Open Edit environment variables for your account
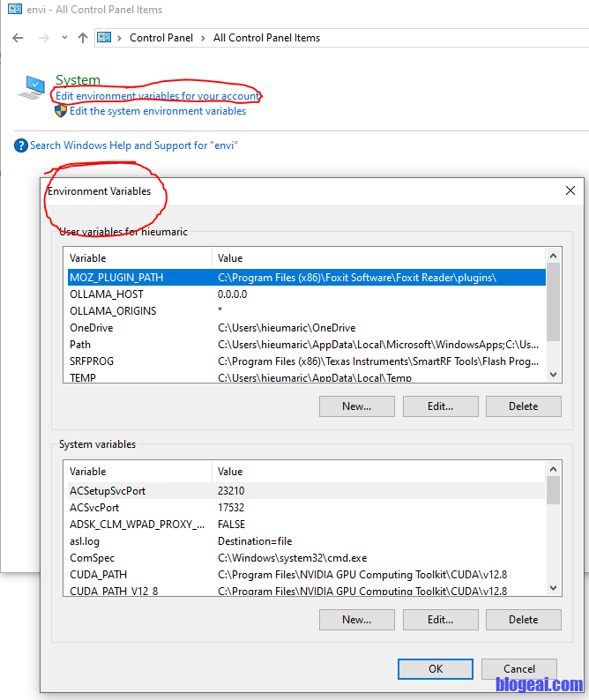Screen dimensions: 589x700 tap(158, 95)
